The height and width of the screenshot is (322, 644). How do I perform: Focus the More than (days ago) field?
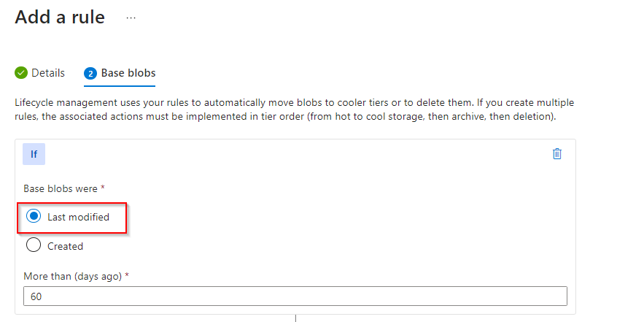[295, 296]
